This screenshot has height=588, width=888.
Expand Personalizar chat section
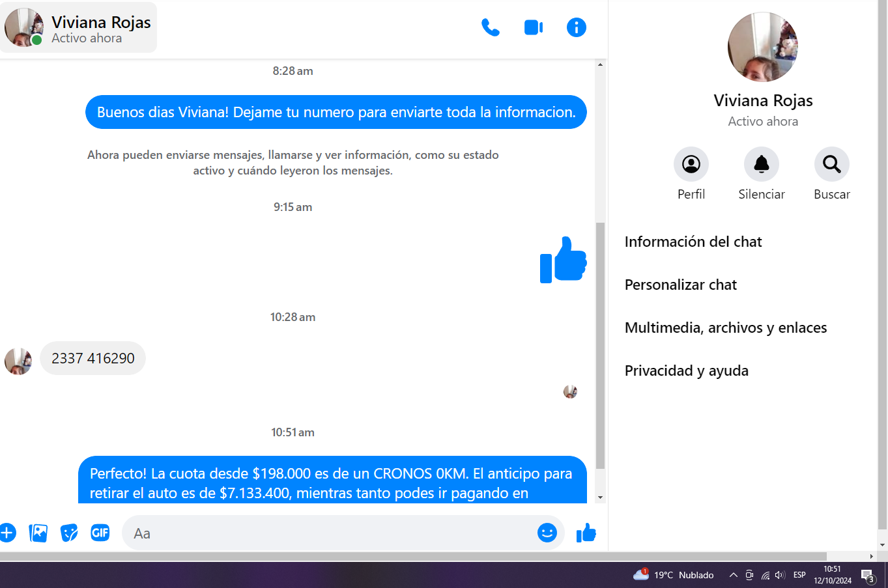click(680, 285)
